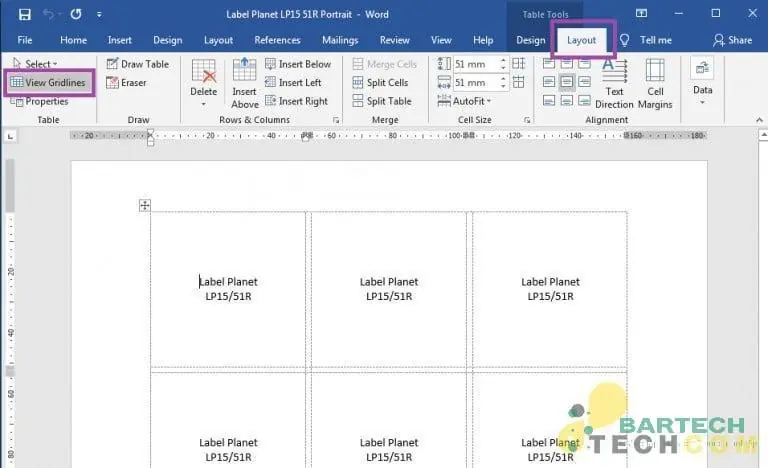This screenshot has height=468, width=768.
Task: Open the View tab
Action: 441,40
